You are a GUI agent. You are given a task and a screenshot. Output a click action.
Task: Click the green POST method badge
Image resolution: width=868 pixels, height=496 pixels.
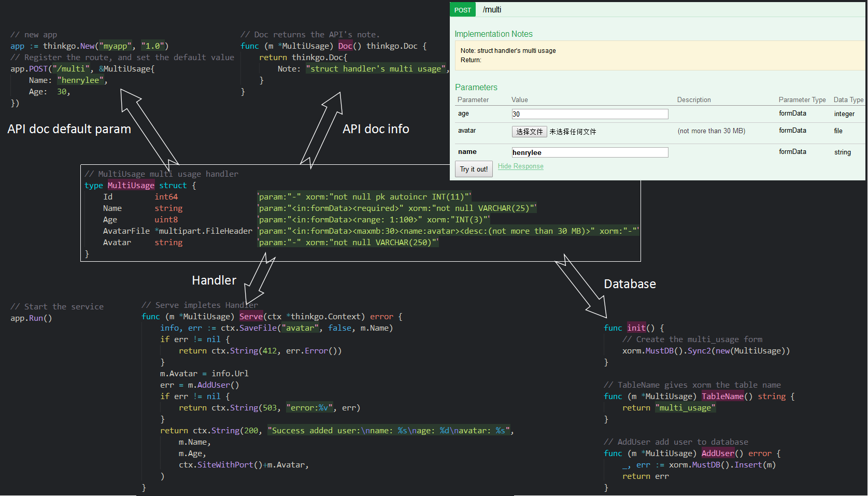point(463,10)
